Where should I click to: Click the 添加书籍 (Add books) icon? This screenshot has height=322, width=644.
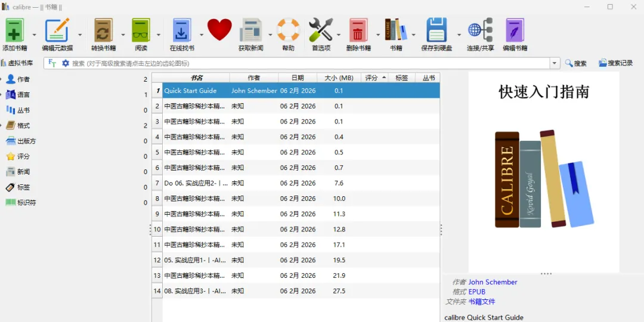[x=15, y=30]
